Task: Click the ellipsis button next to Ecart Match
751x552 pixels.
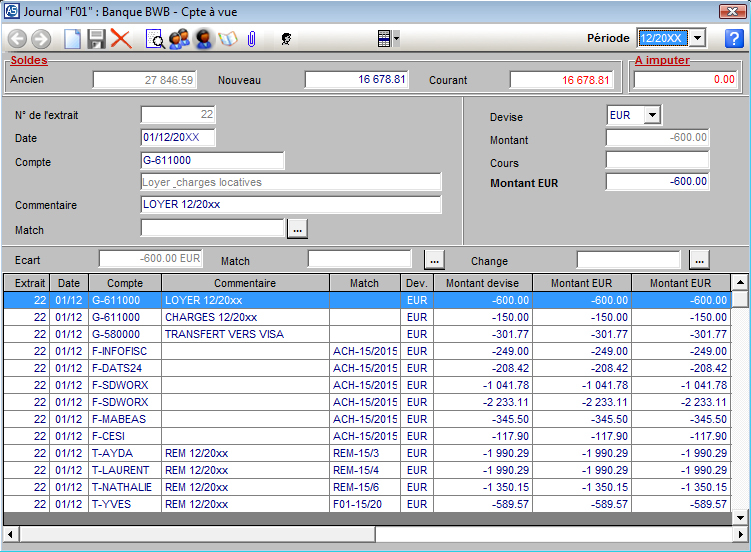Action: pyautogui.click(x=434, y=260)
